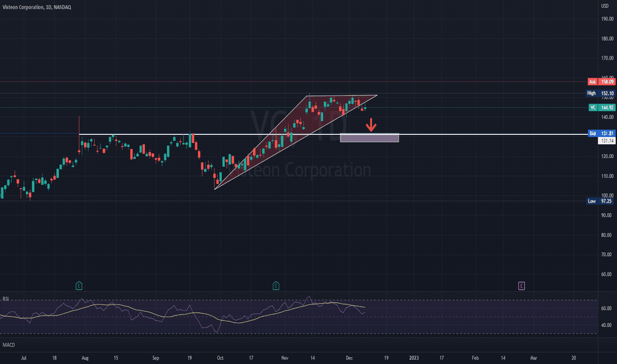Viewport: 617px width, 364px height.
Task: Expand the collapsed MACD pane label
Action: [9, 345]
